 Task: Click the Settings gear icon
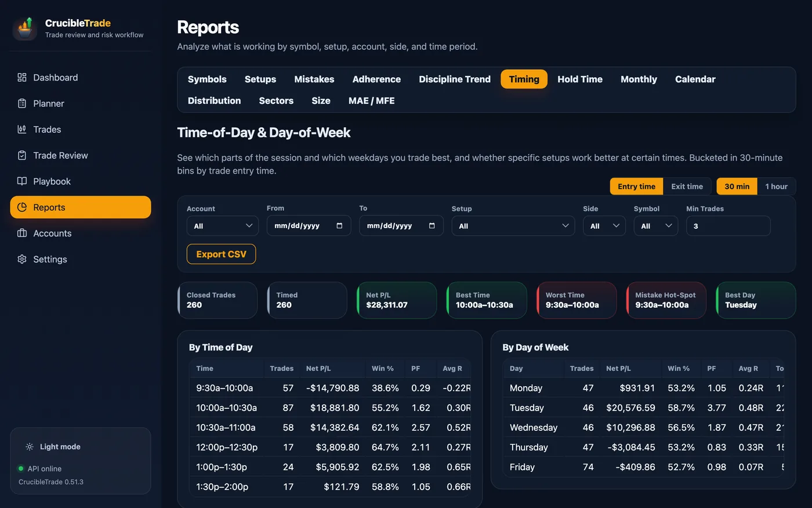coord(22,259)
